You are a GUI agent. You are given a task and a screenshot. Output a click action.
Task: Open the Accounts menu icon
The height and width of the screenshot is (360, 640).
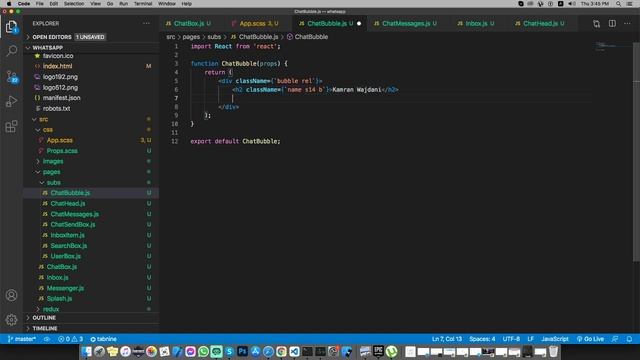point(11,295)
